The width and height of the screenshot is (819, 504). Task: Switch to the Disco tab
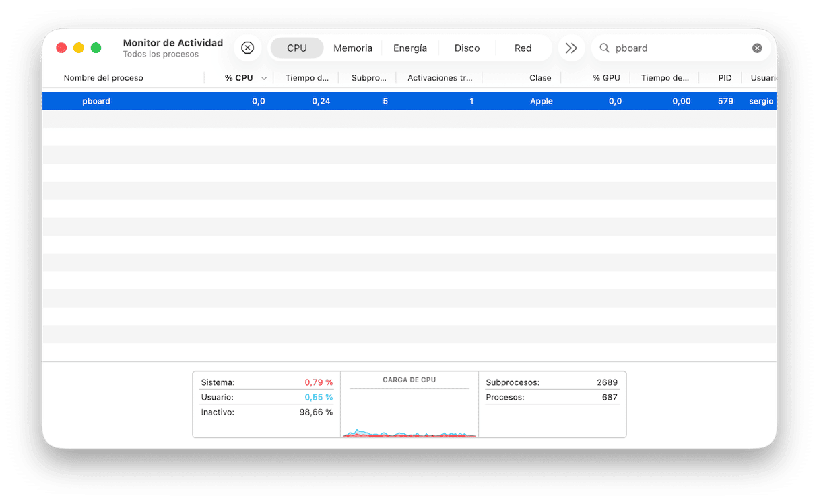(467, 48)
